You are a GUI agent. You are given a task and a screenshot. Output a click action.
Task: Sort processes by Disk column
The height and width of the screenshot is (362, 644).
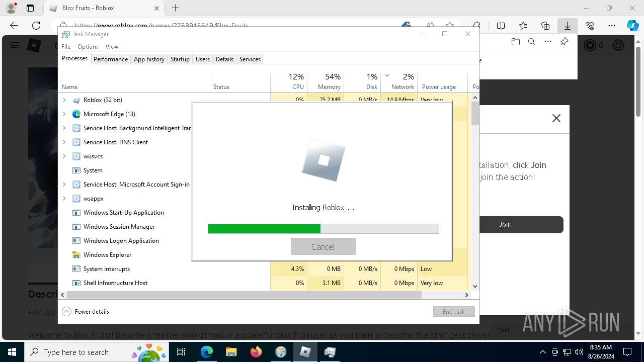[x=362, y=82]
